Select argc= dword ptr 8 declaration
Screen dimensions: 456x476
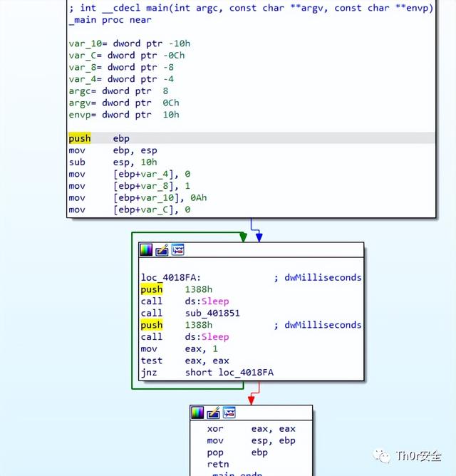click(118, 91)
